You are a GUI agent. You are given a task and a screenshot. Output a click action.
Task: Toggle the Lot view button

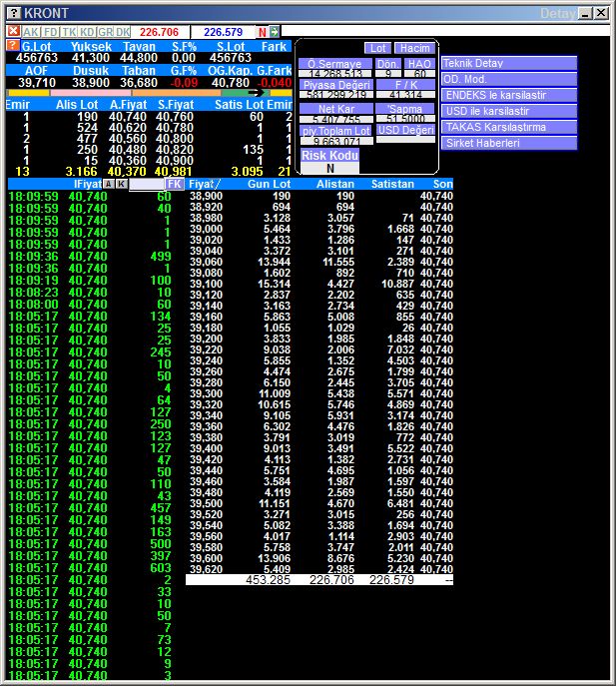377,48
